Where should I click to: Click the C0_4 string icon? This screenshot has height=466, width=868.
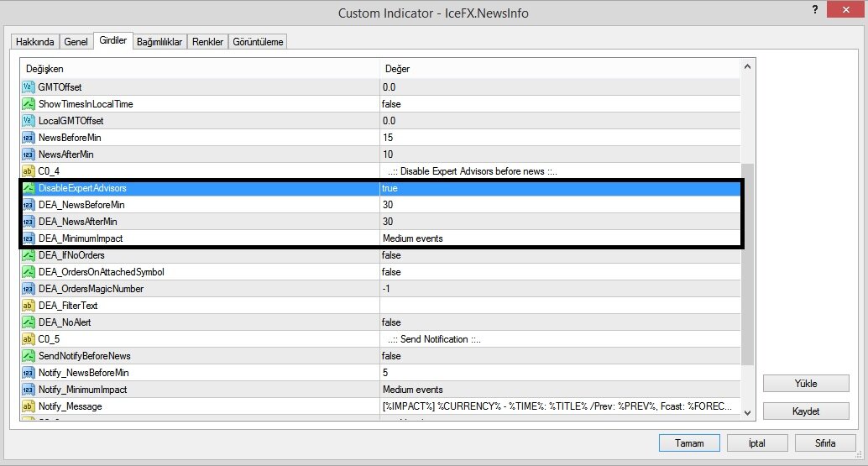29,171
